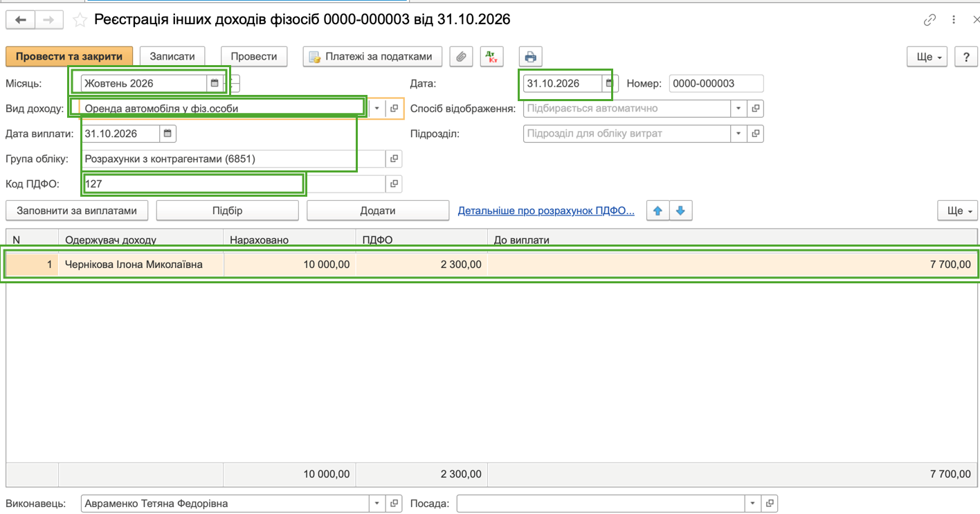Select the 2 300,00 ПДФО cell in row 1

click(421, 264)
